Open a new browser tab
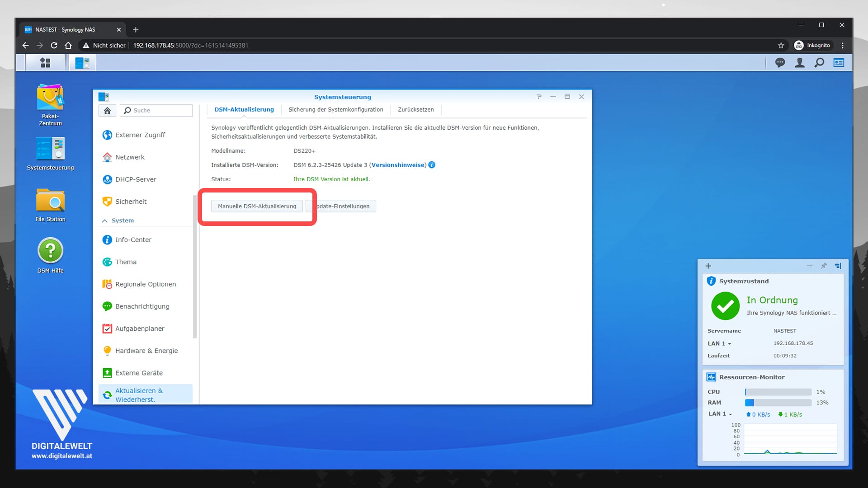 136,30
